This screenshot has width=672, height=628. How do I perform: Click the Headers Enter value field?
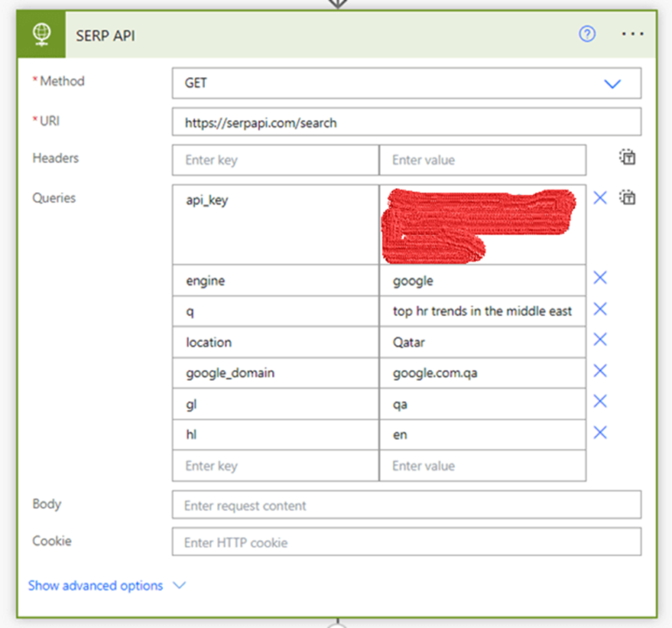pyautogui.click(x=482, y=160)
